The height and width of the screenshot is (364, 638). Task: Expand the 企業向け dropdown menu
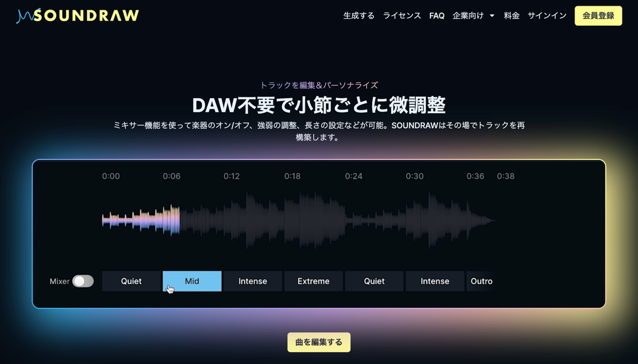[x=473, y=16]
